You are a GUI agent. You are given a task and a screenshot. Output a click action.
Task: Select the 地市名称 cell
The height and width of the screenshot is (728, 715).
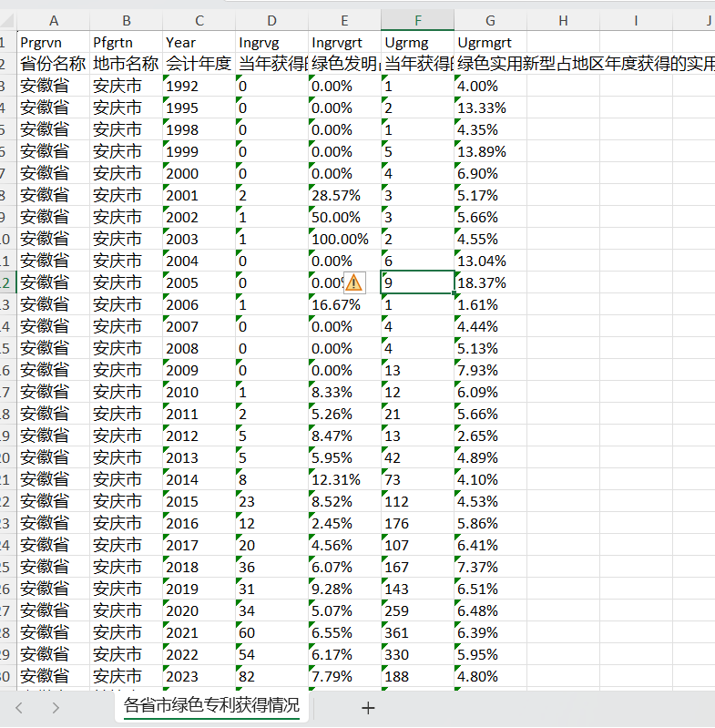(x=127, y=64)
